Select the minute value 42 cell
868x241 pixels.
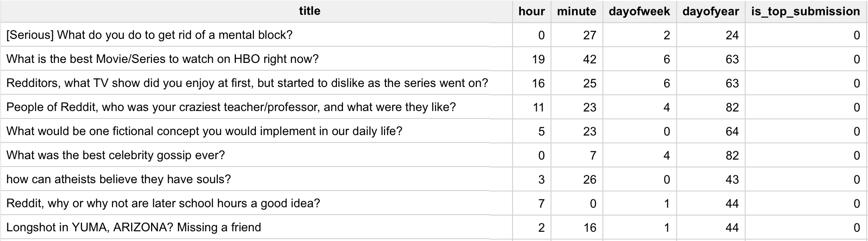click(x=589, y=59)
